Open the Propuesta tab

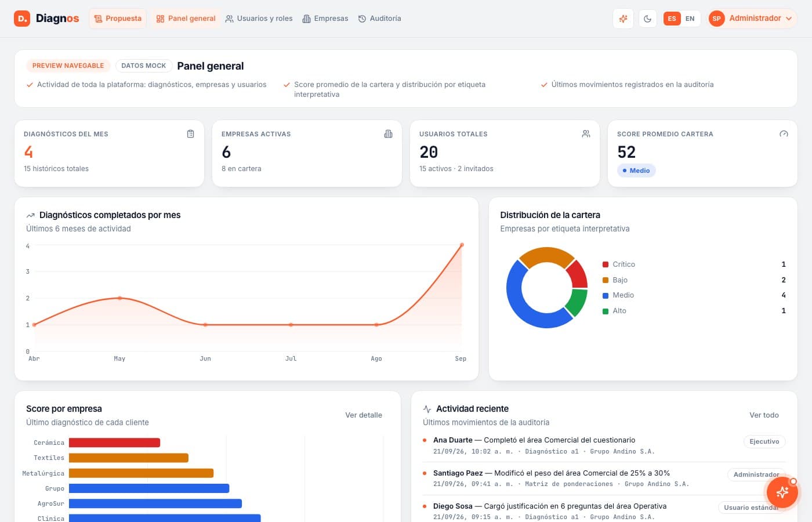click(118, 19)
